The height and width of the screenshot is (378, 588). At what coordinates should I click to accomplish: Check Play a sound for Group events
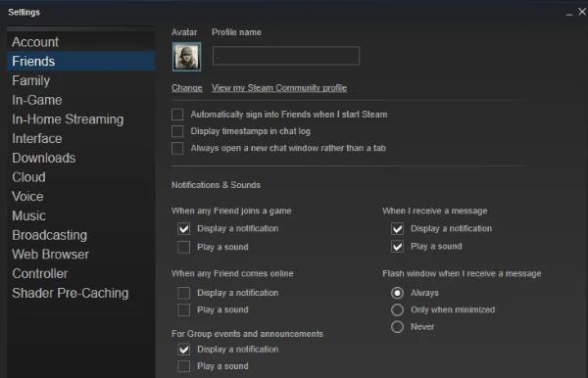[184, 366]
